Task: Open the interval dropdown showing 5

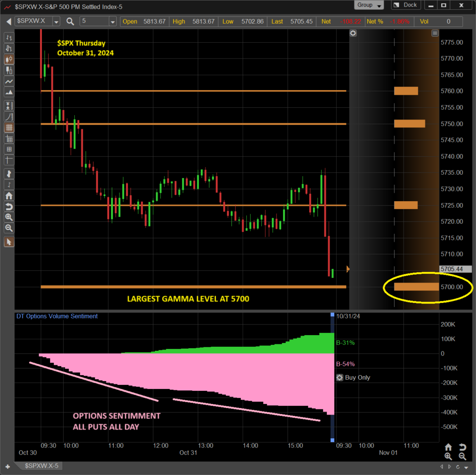Action: [112, 21]
